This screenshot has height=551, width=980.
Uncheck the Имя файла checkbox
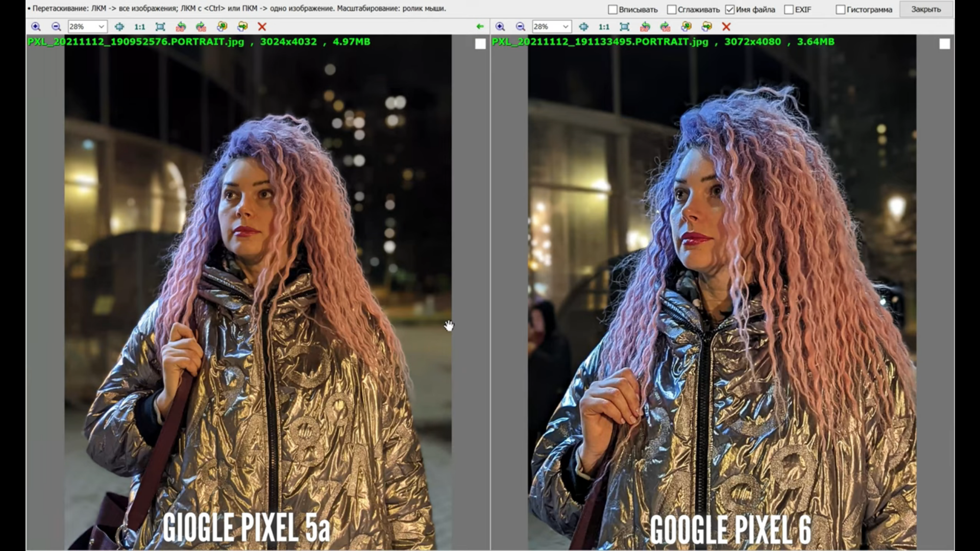click(730, 9)
